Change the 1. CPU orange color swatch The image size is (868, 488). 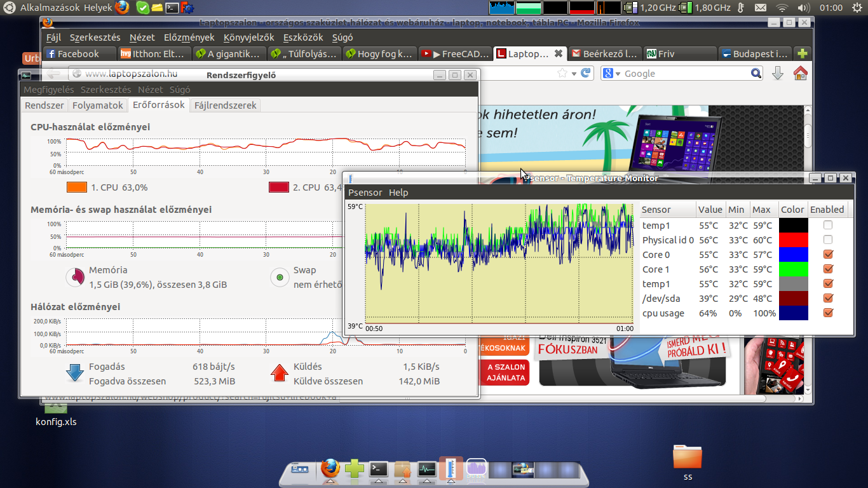click(76, 187)
